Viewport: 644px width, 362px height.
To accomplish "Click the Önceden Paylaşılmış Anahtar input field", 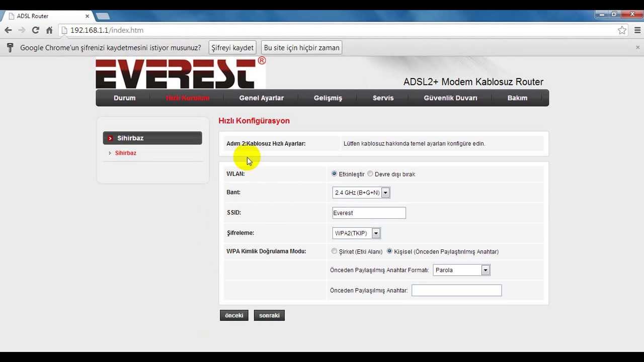I will pos(456,290).
